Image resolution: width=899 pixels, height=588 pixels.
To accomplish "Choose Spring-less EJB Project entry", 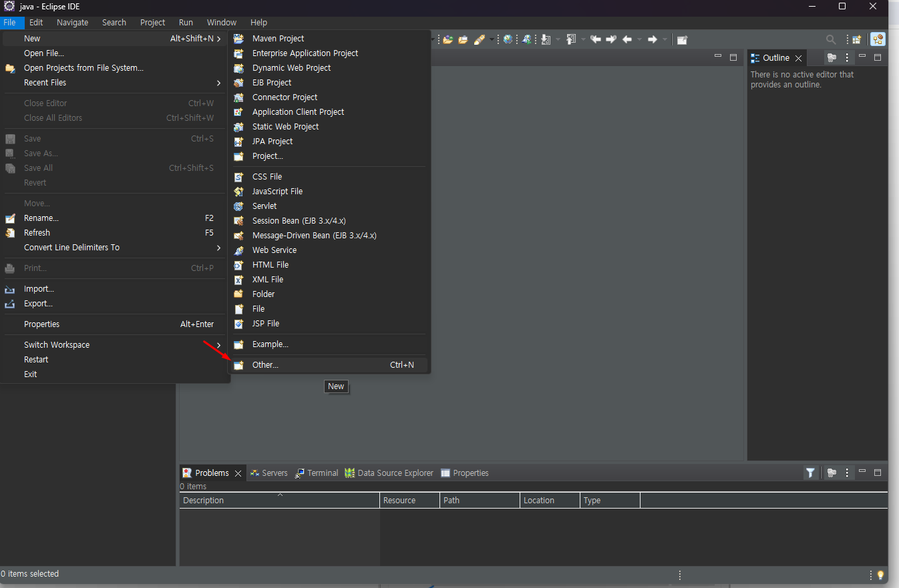I will pos(329,83).
